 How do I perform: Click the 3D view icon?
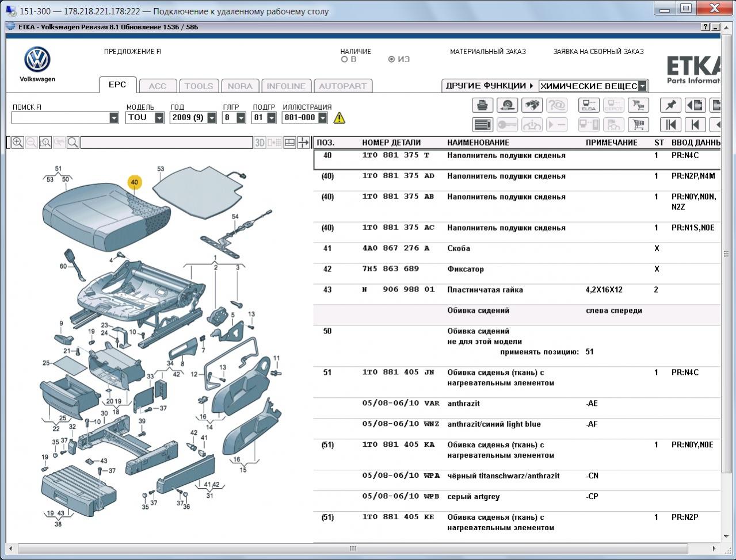[x=260, y=143]
